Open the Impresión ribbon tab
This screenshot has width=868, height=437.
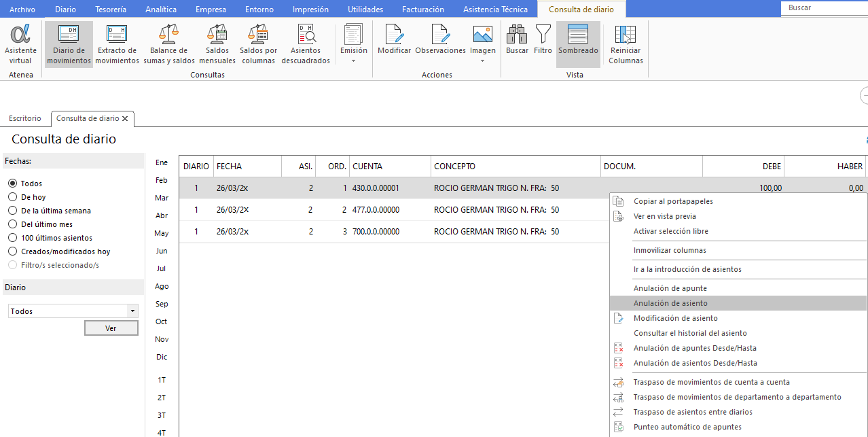[x=310, y=10]
